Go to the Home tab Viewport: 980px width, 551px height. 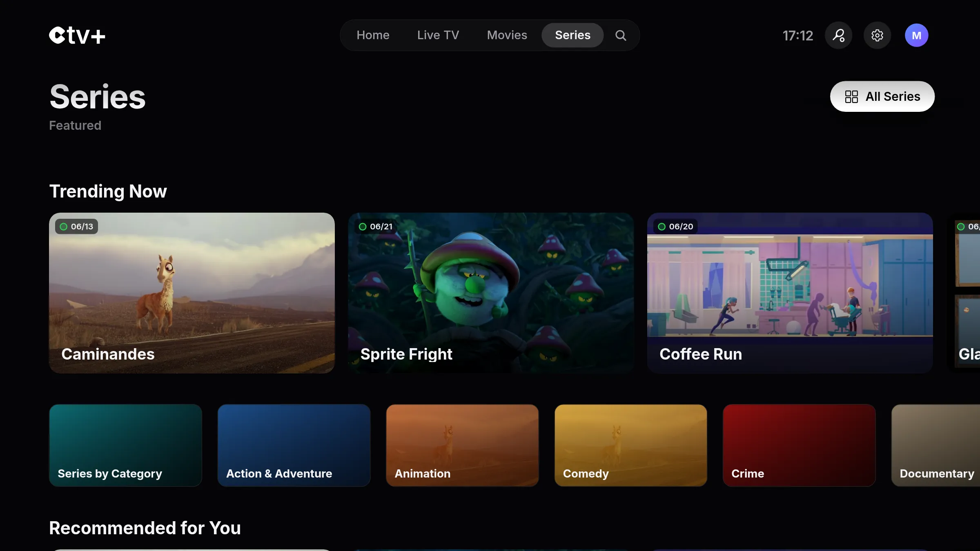373,35
